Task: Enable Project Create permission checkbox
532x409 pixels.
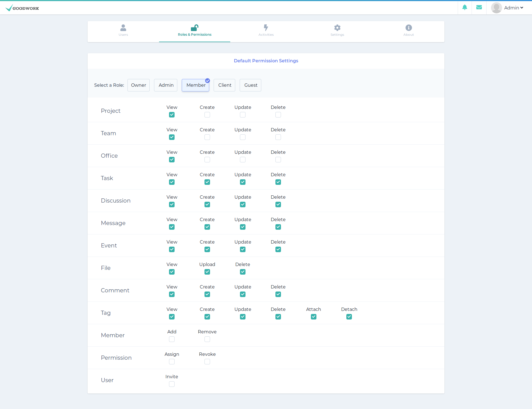Action: click(x=207, y=115)
